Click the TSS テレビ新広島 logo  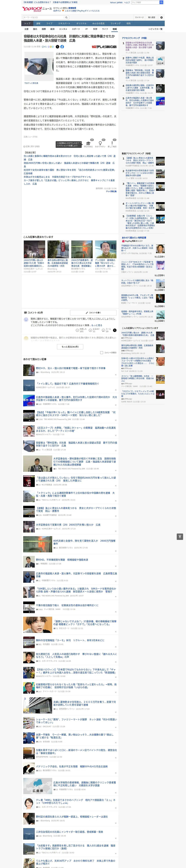tap(104, 47)
